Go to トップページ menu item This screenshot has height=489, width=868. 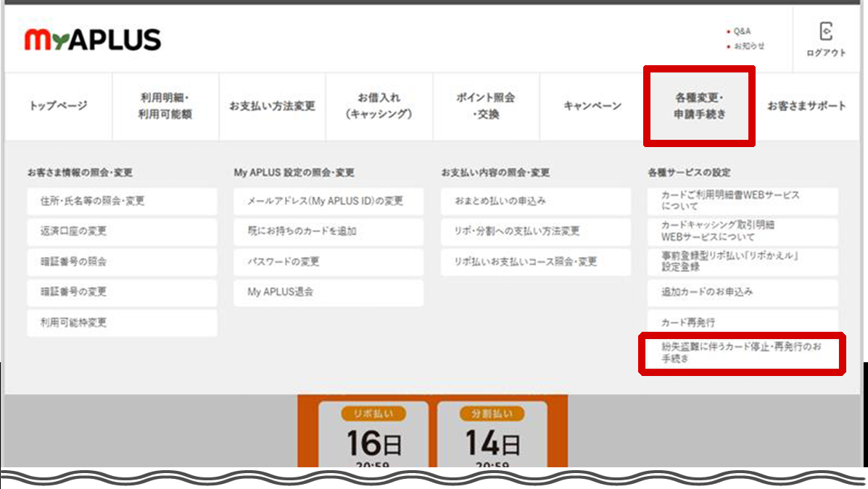(x=58, y=106)
